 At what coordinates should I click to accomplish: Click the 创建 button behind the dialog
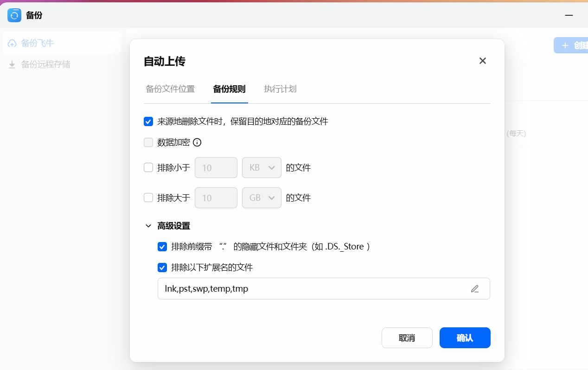(x=571, y=45)
